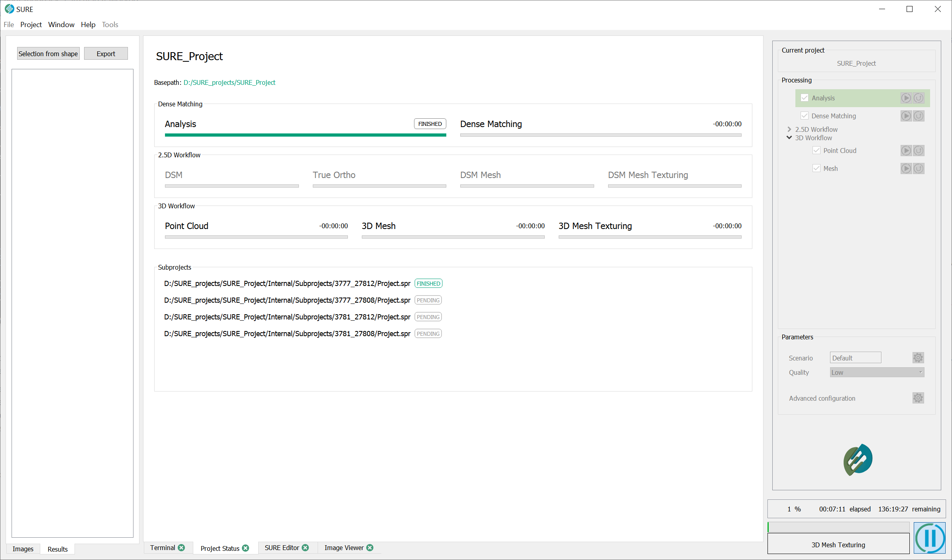The width and height of the screenshot is (952, 560).
Task: Click the Scenario Default input field
Action: 856,358
